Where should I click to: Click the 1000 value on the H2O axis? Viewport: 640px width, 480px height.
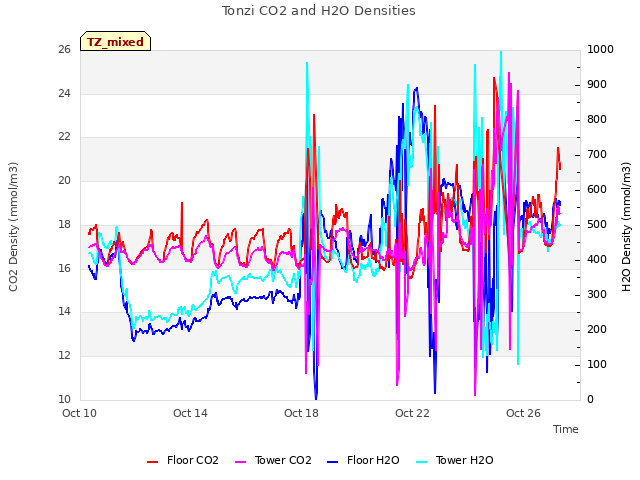tap(600, 50)
